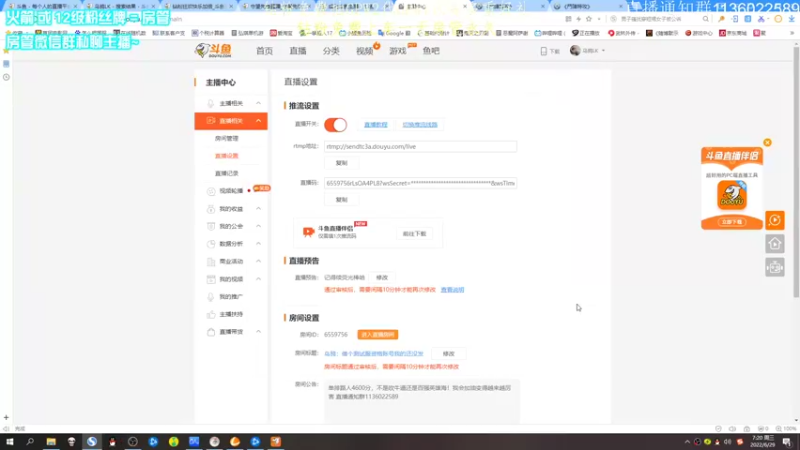Click 复制 to copy the 直播码 stream key

tap(341, 200)
